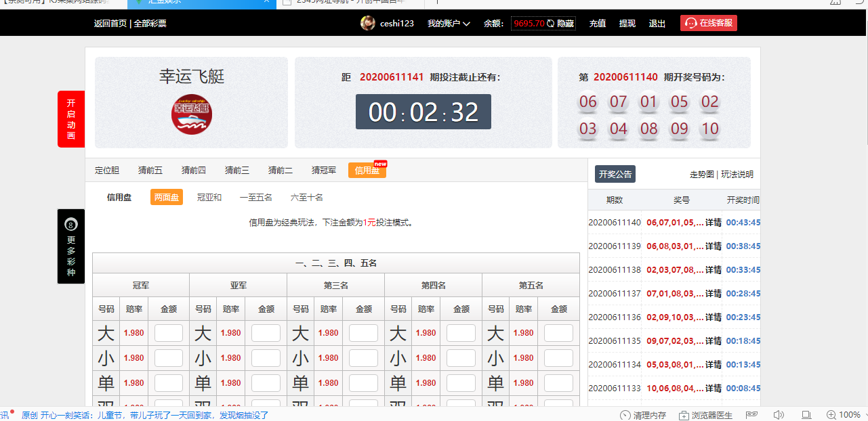
Task: Switch to the 猜冠军 tab
Action: pyautogui.click(x=324, y=171)
